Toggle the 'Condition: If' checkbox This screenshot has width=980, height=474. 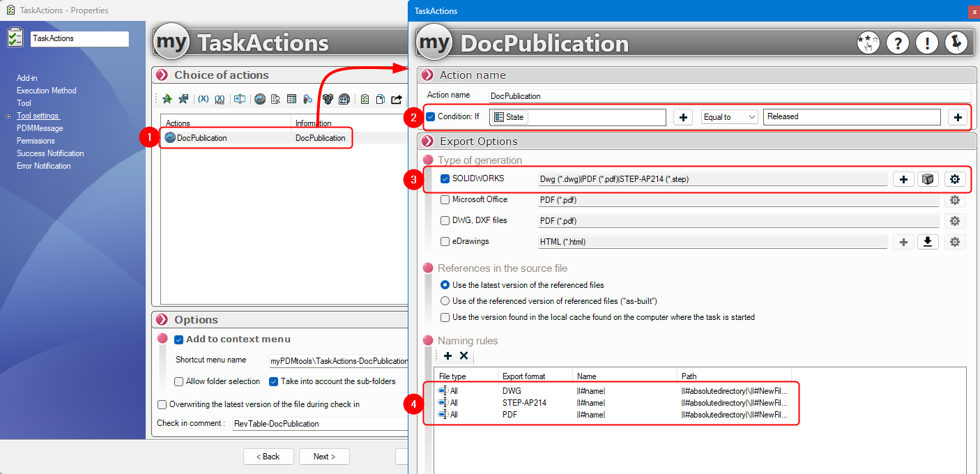[x=431, y=116]
